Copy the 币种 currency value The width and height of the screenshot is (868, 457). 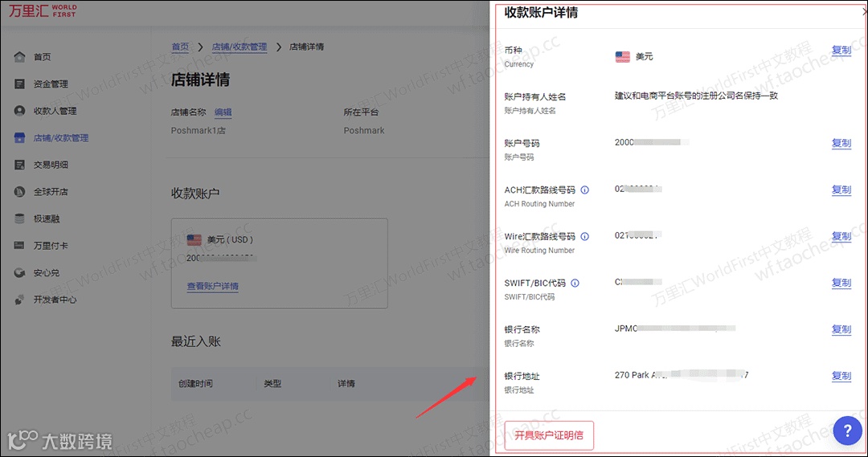pos(841,50)
